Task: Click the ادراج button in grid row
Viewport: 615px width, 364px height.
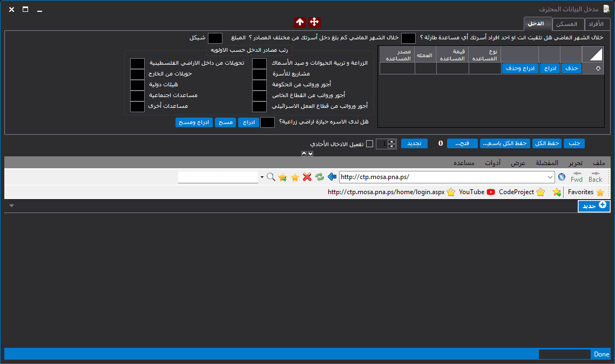Action: 550,68
